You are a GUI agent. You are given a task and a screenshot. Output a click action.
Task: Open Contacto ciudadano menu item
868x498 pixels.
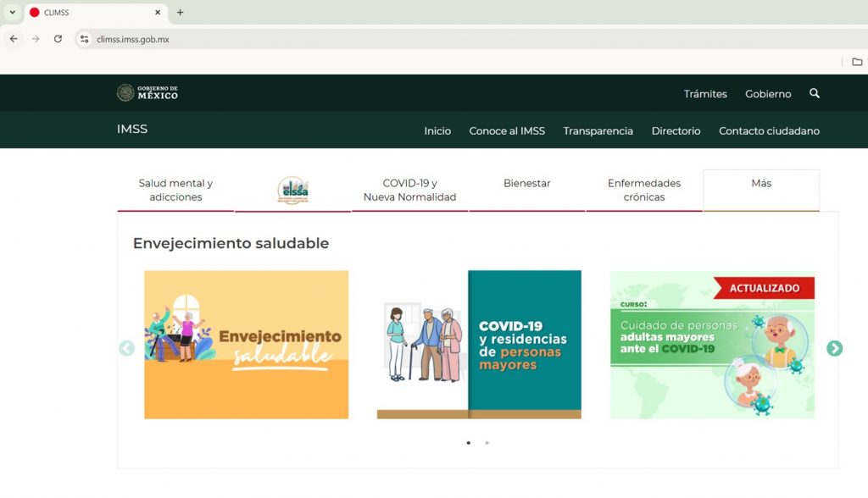click(769, 131)
